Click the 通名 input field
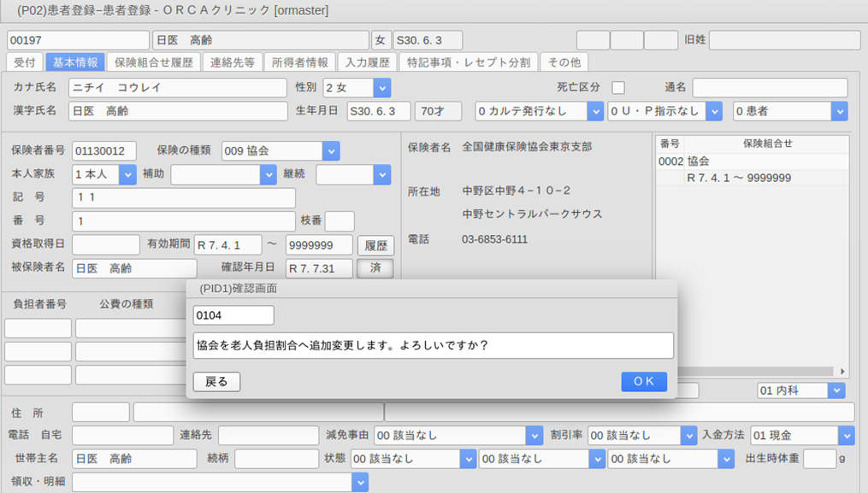The image size is (868, 493). point(770,88)
